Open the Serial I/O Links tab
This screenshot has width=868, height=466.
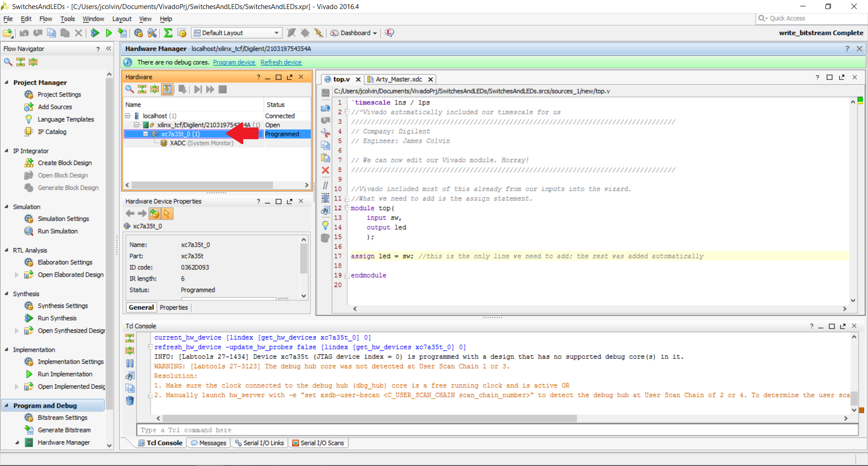259,443
